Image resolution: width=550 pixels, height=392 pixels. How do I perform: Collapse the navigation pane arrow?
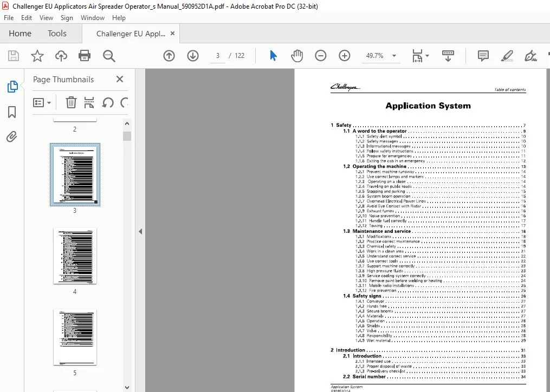point(140,231)
